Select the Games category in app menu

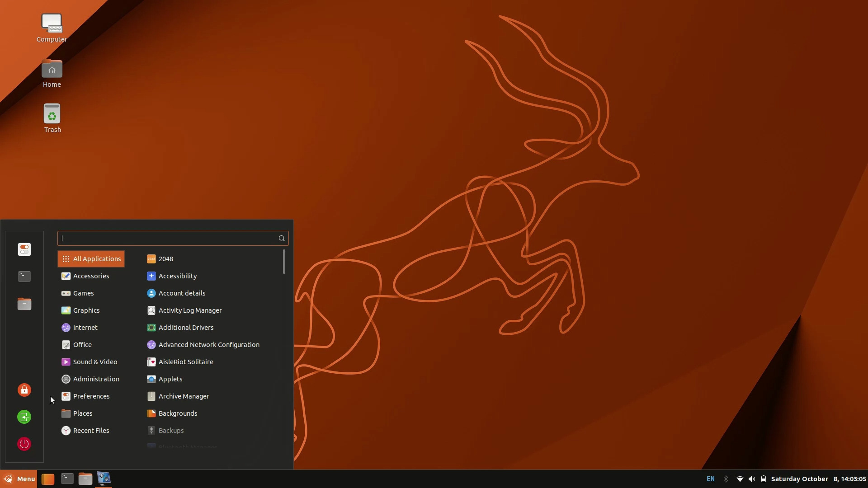[x=83, y=292]
